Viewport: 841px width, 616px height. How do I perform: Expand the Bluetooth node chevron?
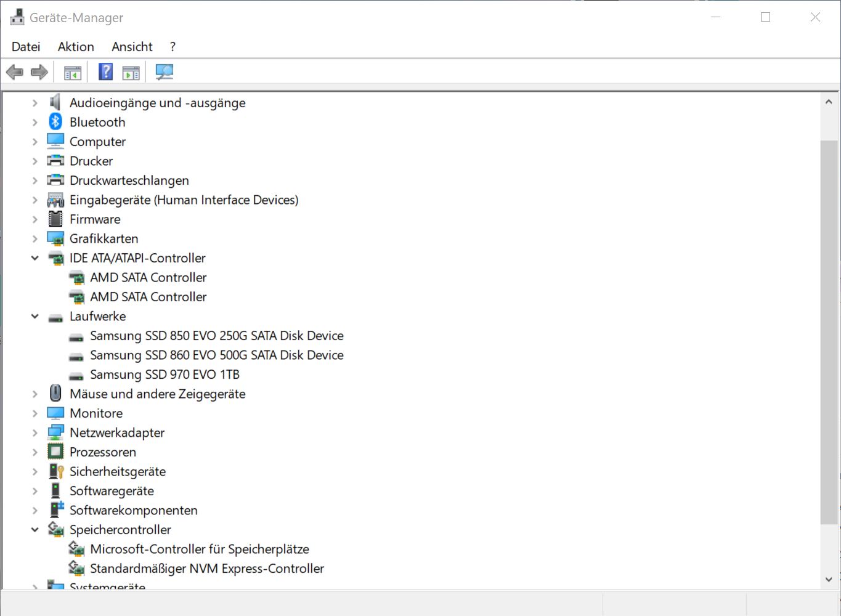[x=35, y=122]
